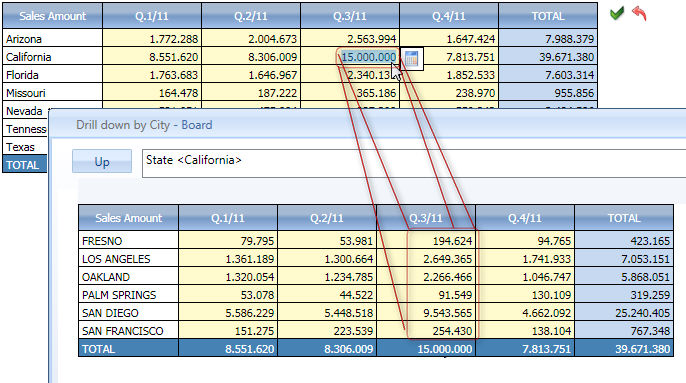
Task: Click the red undo arrow icon
Action: click(639, 13)
